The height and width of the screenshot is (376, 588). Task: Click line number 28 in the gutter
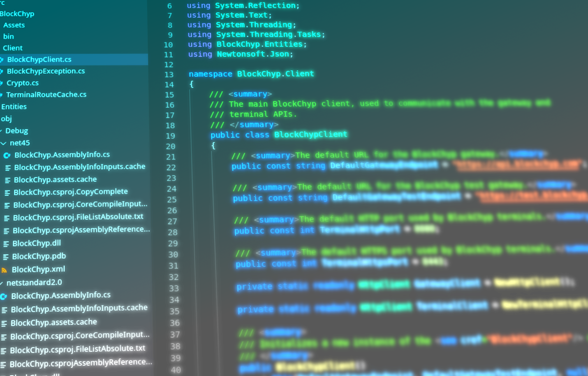click(x=173, y=233)
